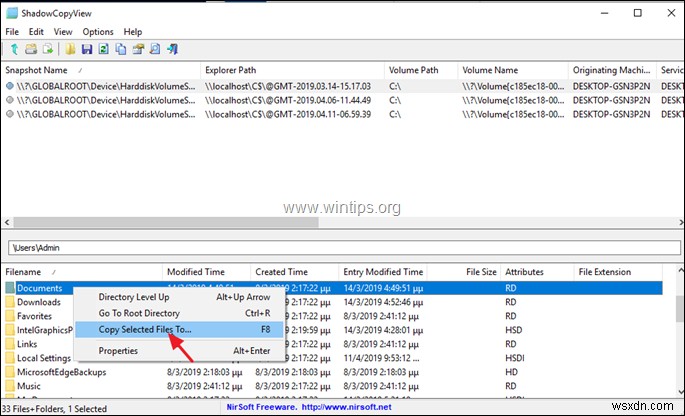Open the Help menu
The image size is (685, 416).
(x=133, y=31)
